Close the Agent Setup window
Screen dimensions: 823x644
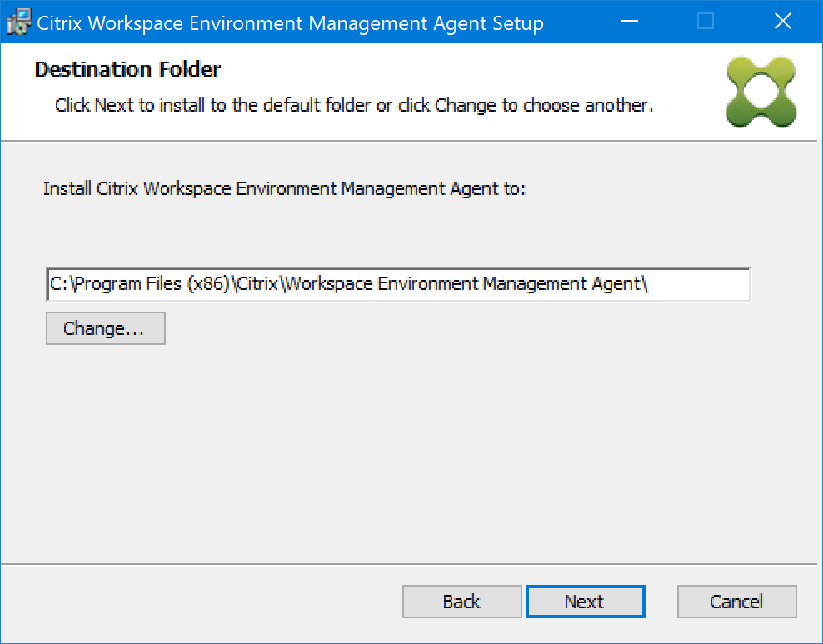pos(782,22)
